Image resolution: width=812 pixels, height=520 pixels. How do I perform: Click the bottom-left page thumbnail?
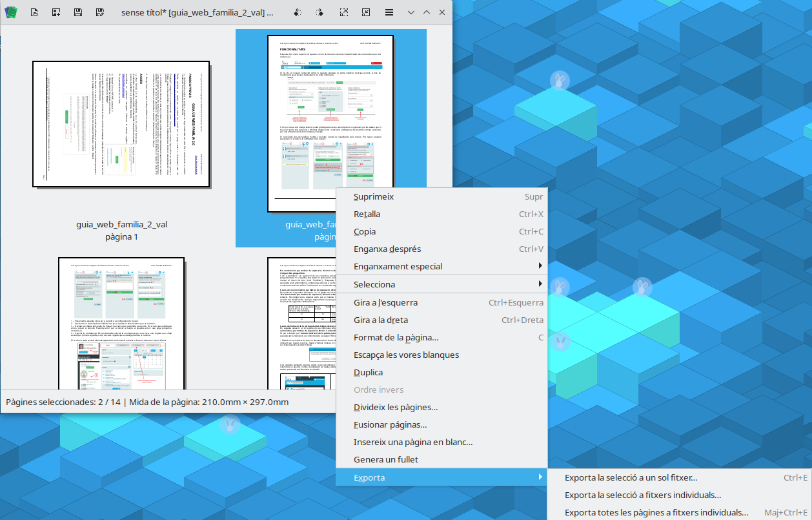pos(121,323)
